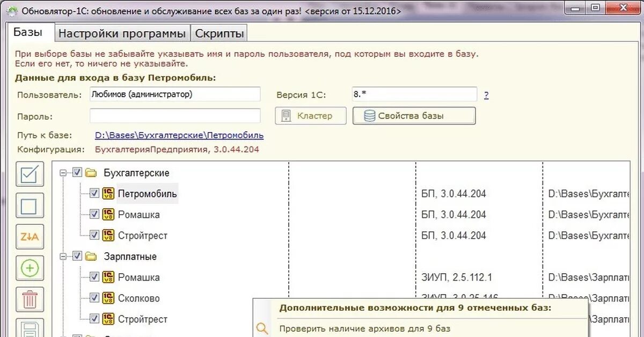
Task: Open the base path link D:\Bases\Бухгалтерские\Петромобиль
Action: [x=179, y=135]
